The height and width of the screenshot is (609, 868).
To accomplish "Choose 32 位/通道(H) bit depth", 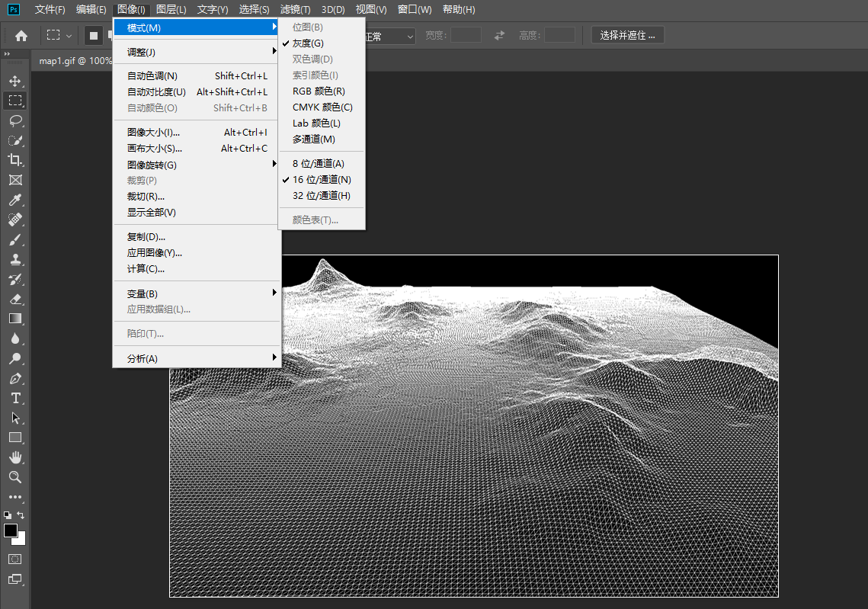I will coord(322,195).
